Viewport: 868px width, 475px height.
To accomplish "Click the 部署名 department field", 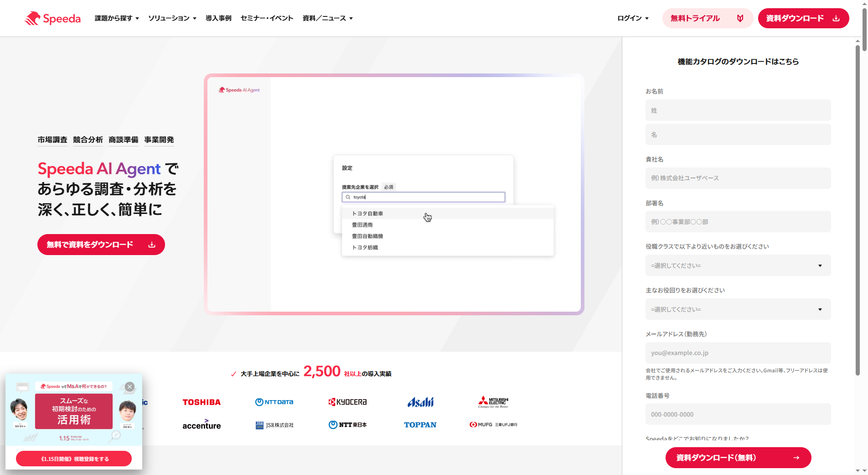I will 738,222.
